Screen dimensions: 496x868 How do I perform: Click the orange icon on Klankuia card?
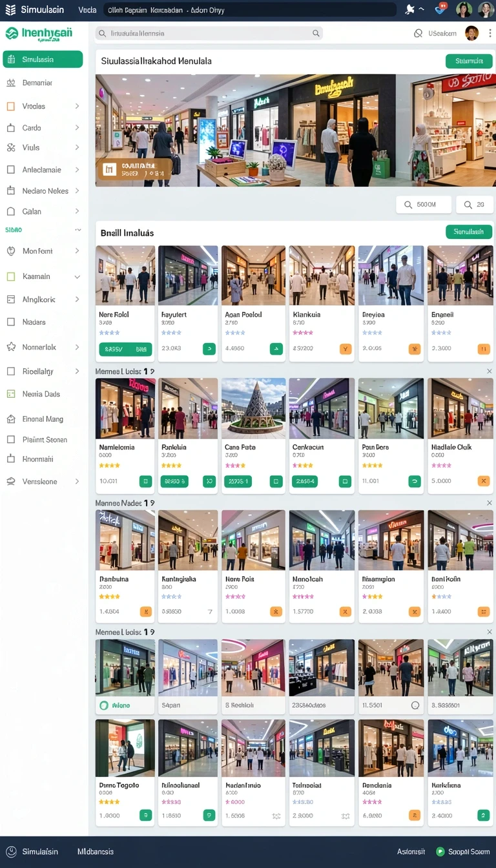(x=346, y=349)
